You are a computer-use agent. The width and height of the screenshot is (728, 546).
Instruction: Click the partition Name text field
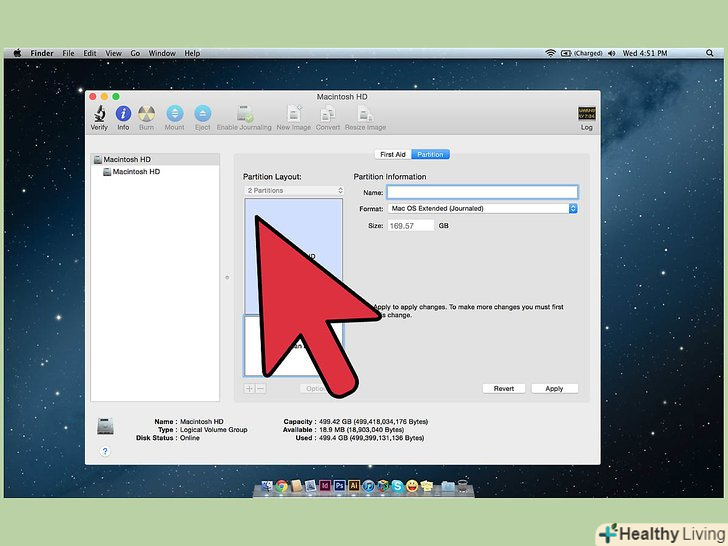[482, 192]
